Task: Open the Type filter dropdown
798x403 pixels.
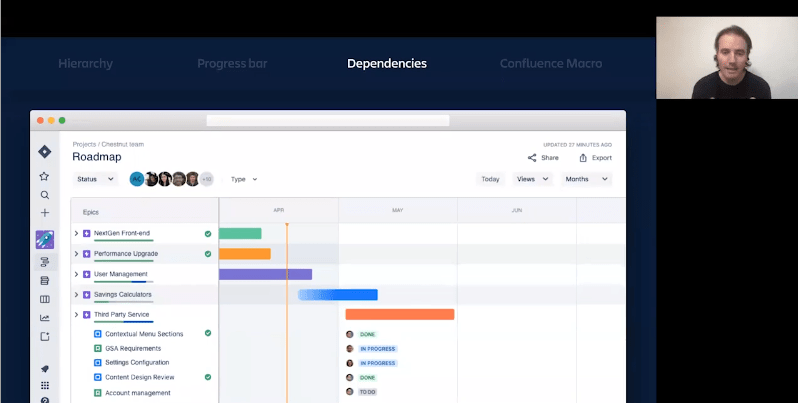Action: [x=244, y=179]
